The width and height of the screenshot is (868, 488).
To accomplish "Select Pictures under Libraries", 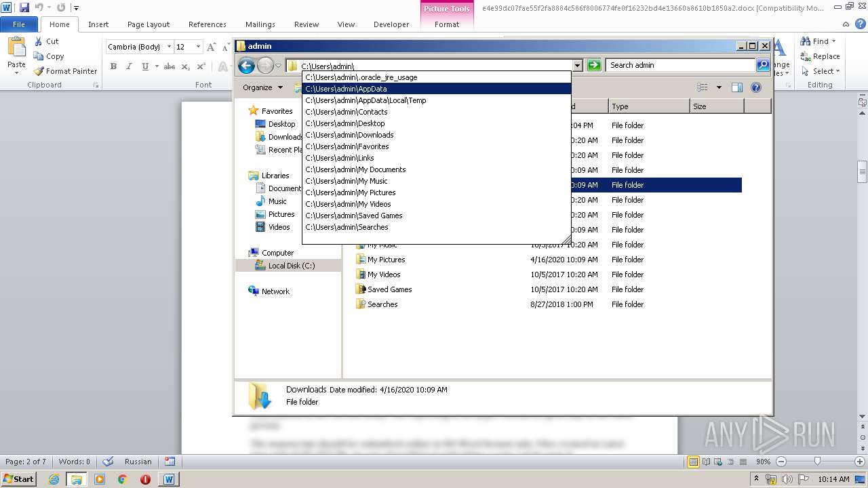I will [x=275, y=214].
